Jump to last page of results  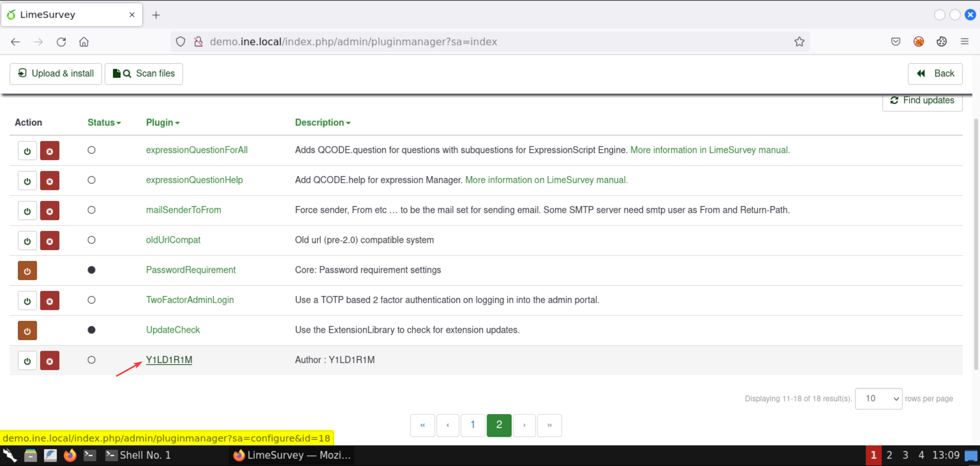tap(549, 425)
